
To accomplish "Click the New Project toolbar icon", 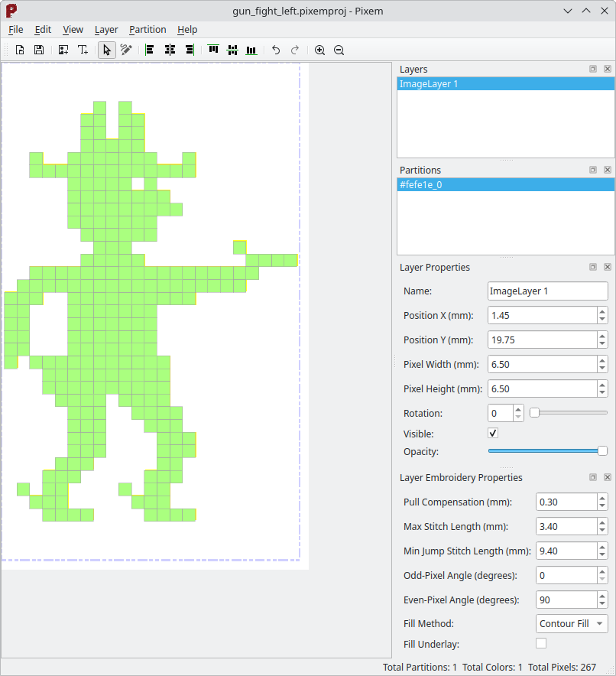I will point(20,50).
